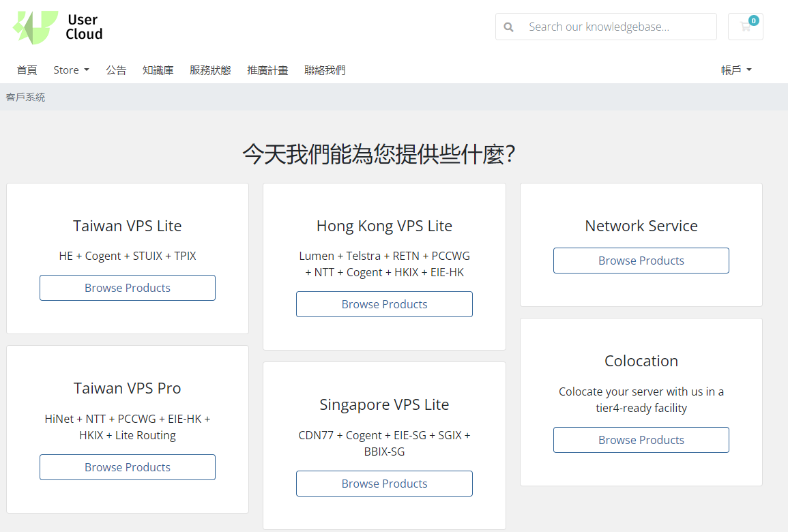Open the 公告 announcements menu item
788x532 pixels.
[x=116, y=70]
